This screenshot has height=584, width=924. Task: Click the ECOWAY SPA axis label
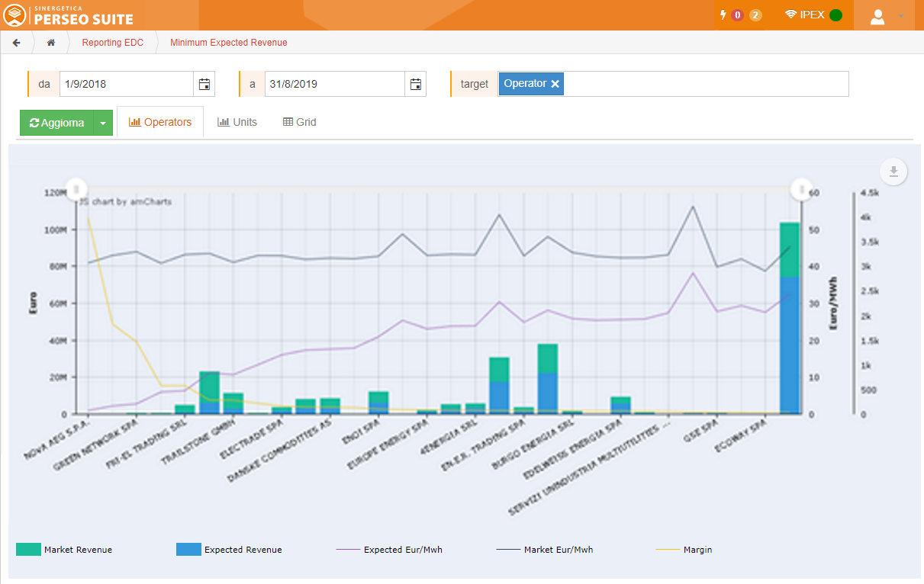[739, 435]
